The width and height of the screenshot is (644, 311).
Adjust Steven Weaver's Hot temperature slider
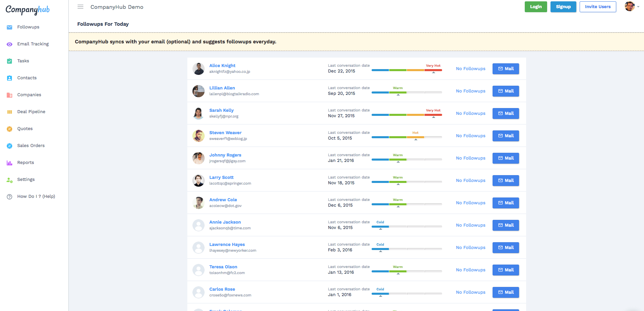click(415, 137)
